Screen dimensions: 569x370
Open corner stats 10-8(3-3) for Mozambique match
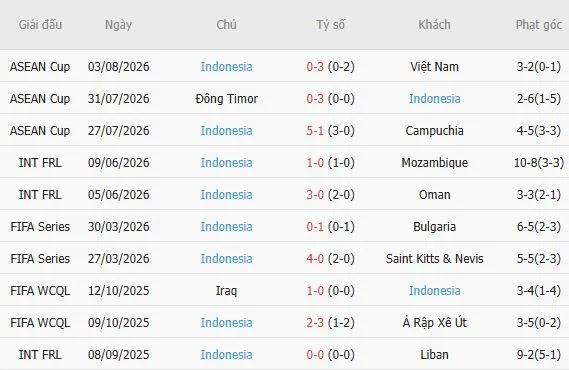[x=539, y=163]
